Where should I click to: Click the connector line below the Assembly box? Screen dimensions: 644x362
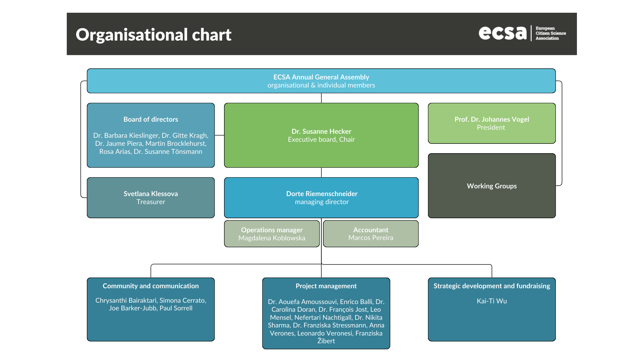(321, 97)
